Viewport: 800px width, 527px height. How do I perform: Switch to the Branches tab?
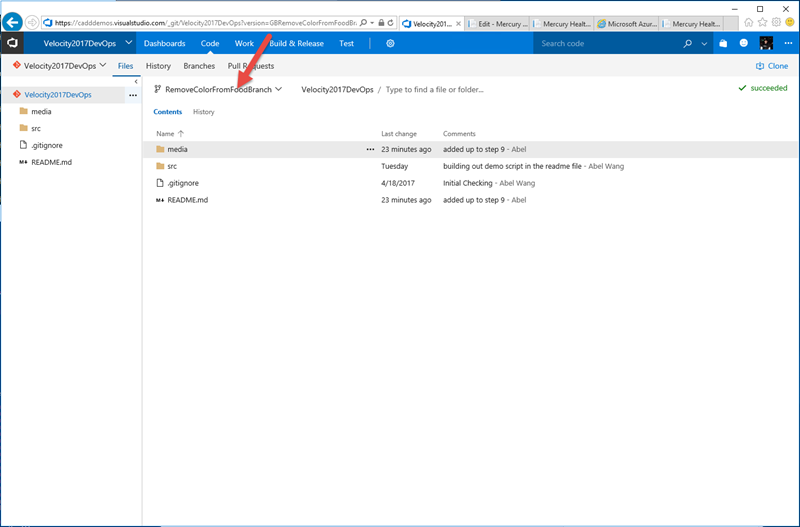click(x=199, y=66)
